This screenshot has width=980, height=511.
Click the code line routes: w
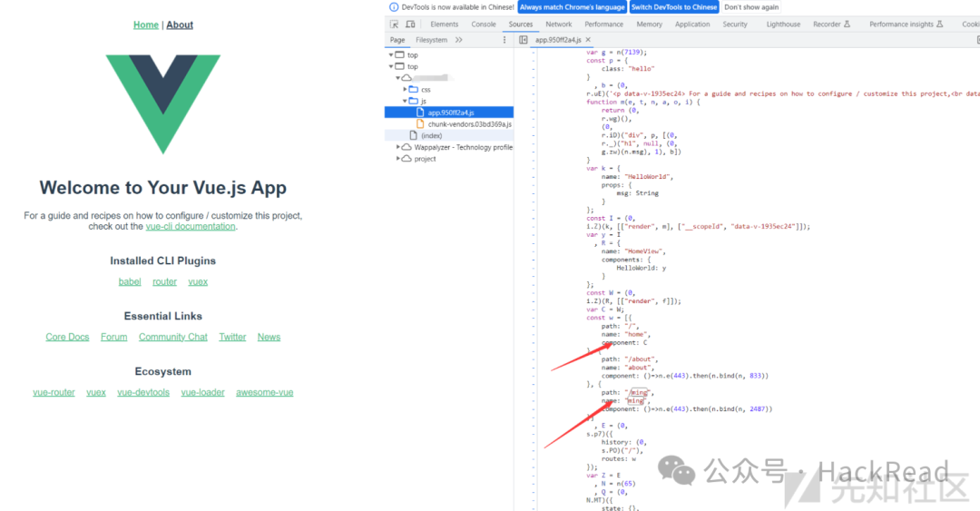click(619, 458)
